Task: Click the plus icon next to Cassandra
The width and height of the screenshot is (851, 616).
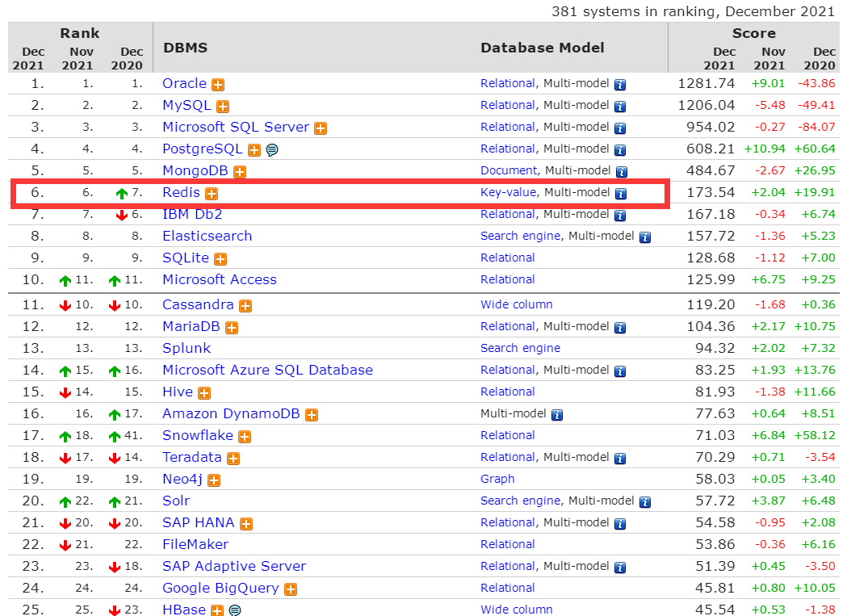Action: [245, 305]
